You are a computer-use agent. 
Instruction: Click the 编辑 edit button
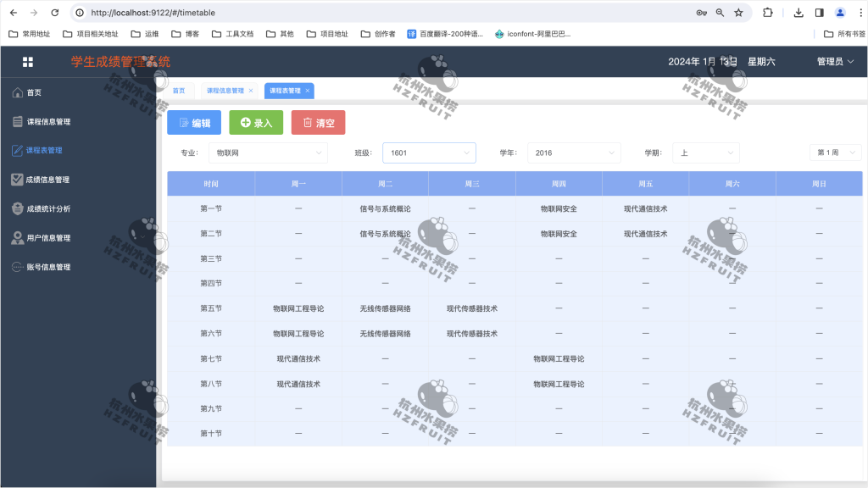coord(193,122)
